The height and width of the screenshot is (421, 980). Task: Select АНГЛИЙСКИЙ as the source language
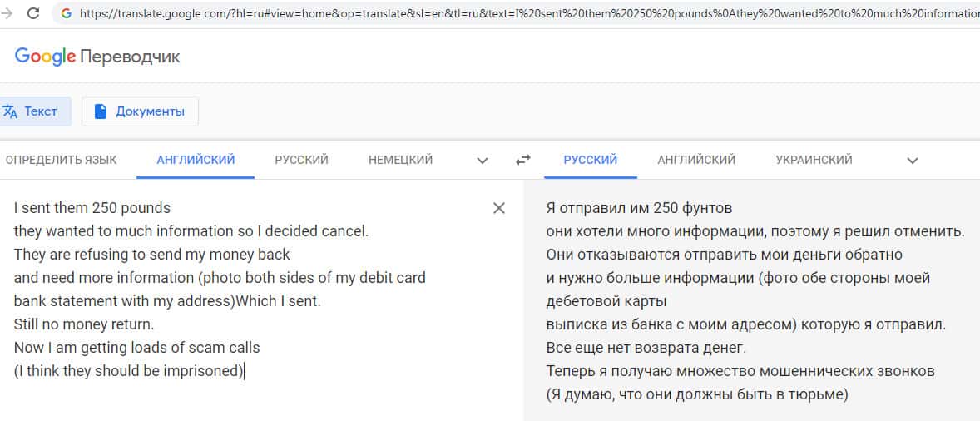(x=196, y=160)
